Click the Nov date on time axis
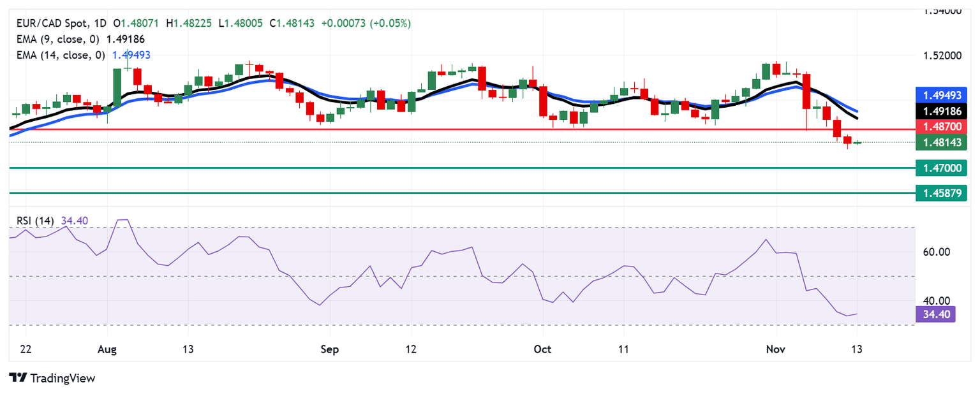The image size is (980, 394). pos(776,349)
